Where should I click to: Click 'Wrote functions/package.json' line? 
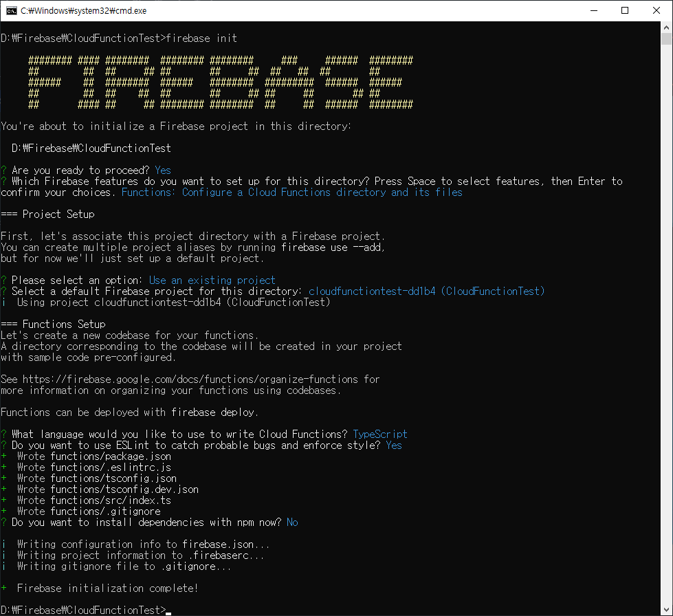point(86,456)
